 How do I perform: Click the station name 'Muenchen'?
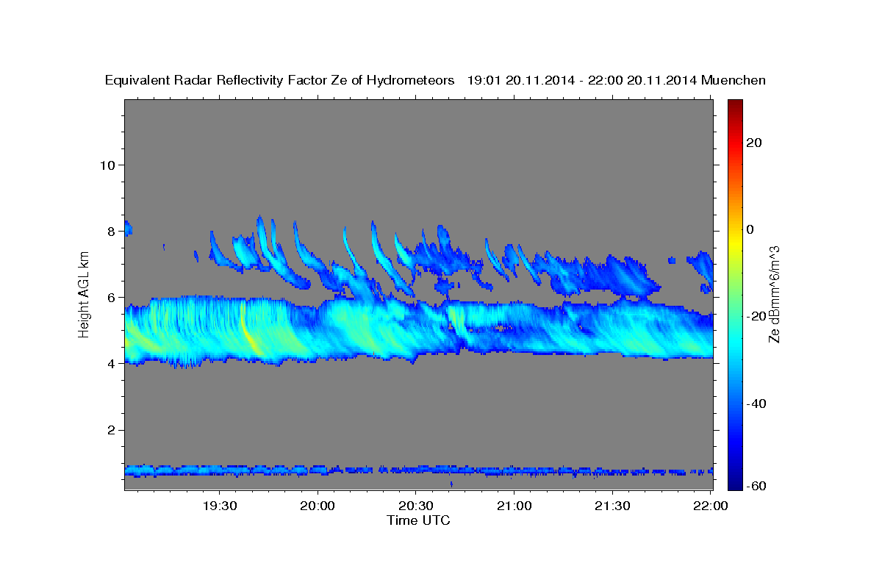734,81
